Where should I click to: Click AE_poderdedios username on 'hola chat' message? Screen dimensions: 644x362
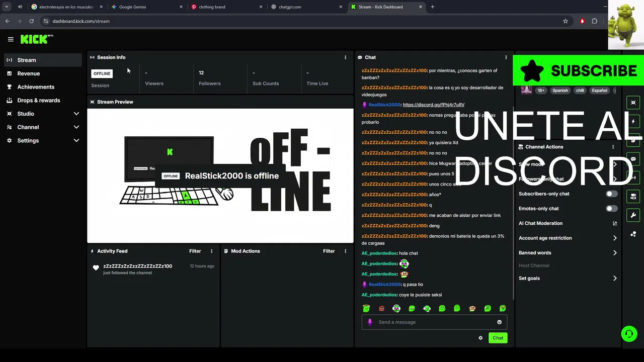pos(379,253)
